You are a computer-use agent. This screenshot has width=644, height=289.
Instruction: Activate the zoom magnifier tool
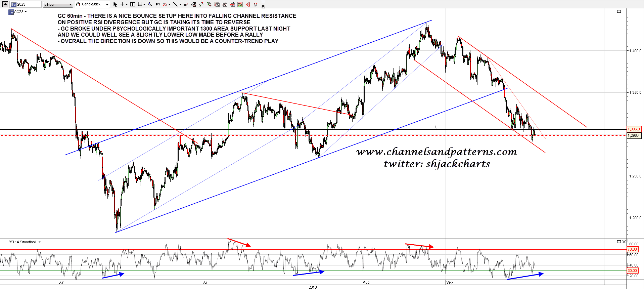click(x=150, y=4)
